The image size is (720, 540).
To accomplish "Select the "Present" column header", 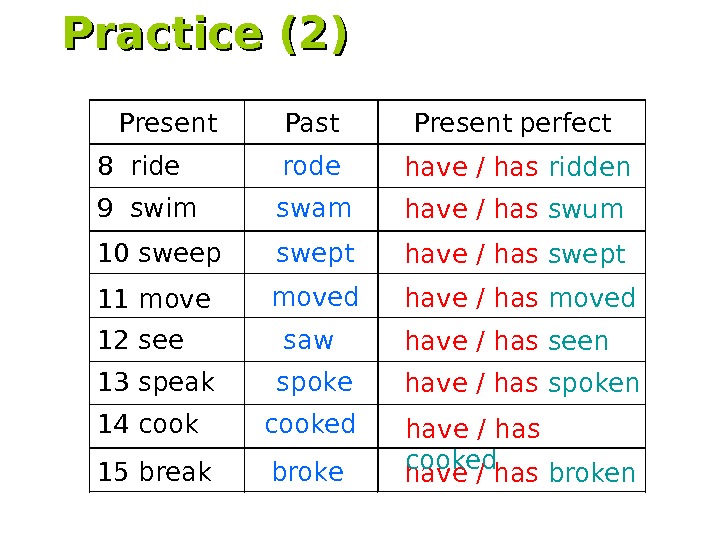I will 167,123.
